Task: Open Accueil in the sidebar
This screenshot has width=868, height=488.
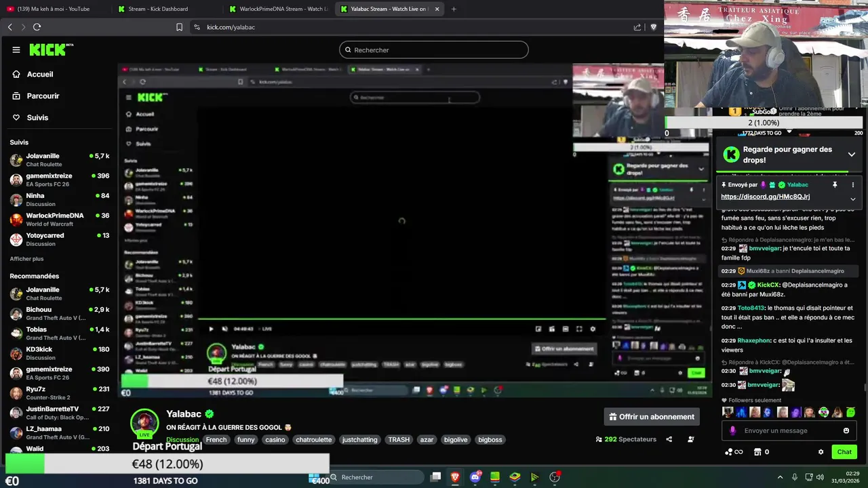Action: [39, 75]
